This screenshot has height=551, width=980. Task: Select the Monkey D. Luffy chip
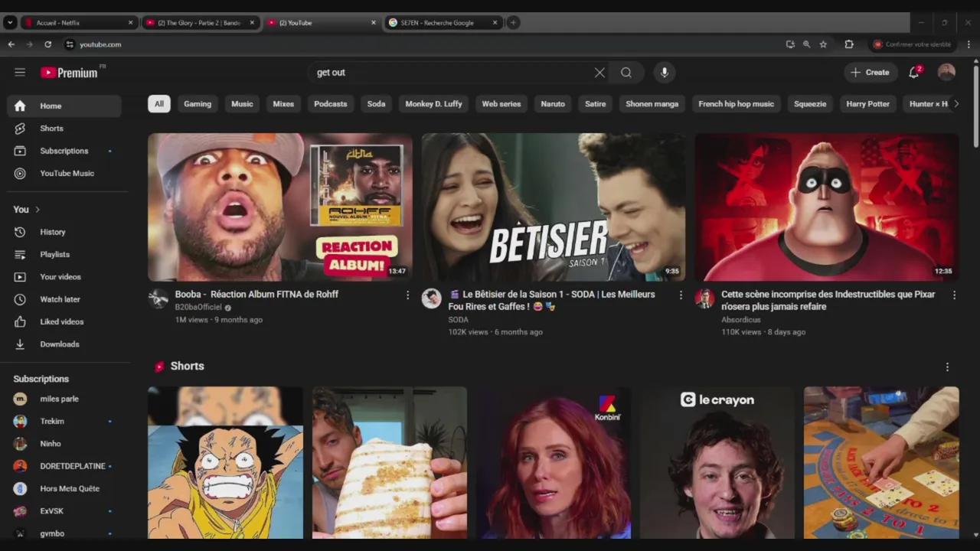[x=433, y=104]
